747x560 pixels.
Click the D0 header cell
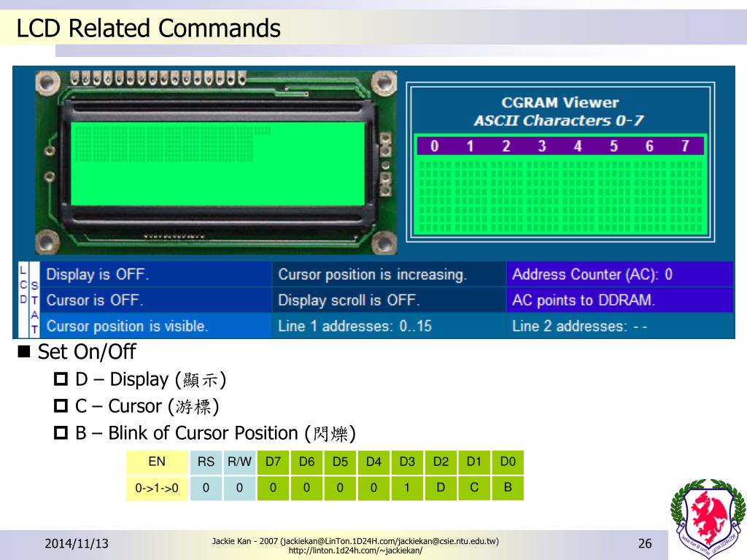pos(508,462)
